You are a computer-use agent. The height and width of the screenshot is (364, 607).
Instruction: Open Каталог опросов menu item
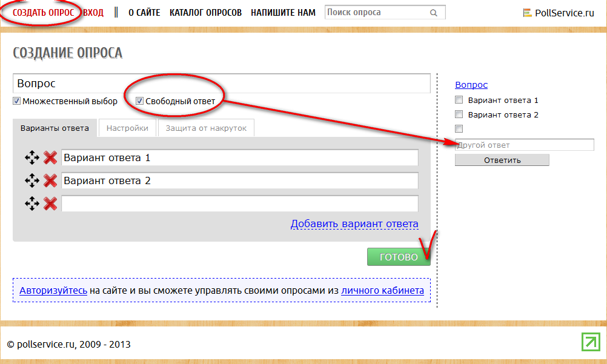(205, 13)
